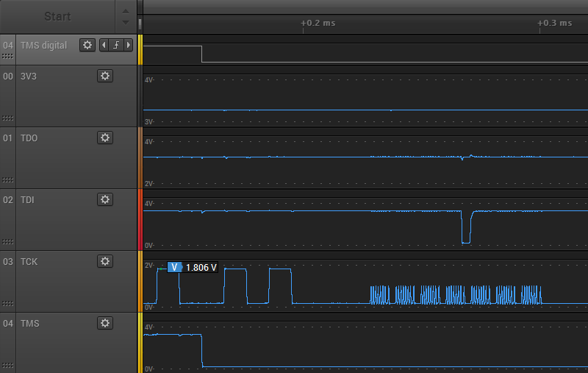Click the falling edge on TMS digital waveform
Image resolution: width=588 pixels, height=373 pixels.
(201, 54)
